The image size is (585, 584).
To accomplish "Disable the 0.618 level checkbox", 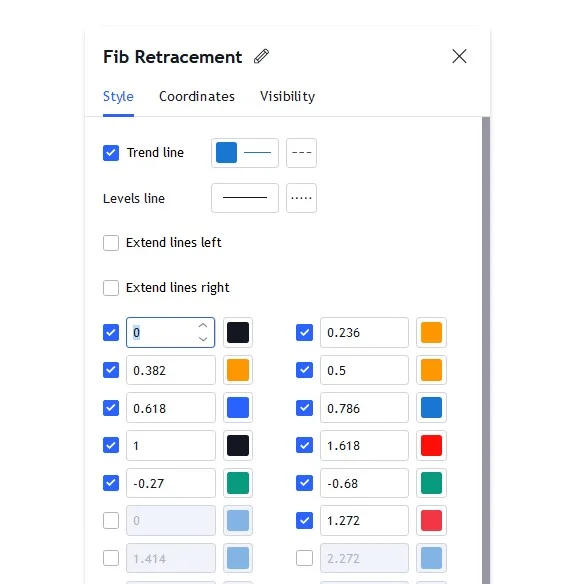I will [x=111, y=408].
